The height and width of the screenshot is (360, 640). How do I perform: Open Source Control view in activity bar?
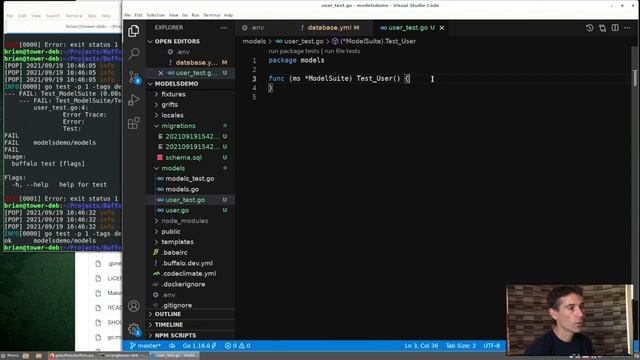134,77
